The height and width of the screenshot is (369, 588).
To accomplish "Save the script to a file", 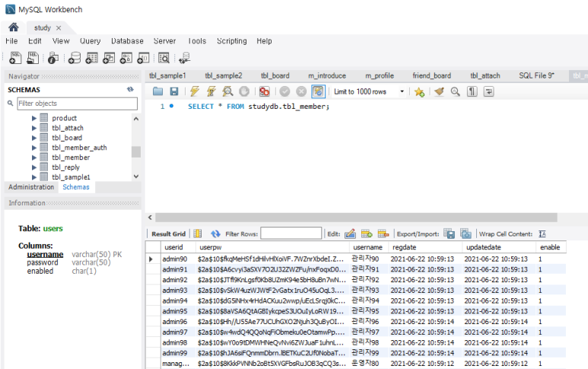I will [174, 91].
